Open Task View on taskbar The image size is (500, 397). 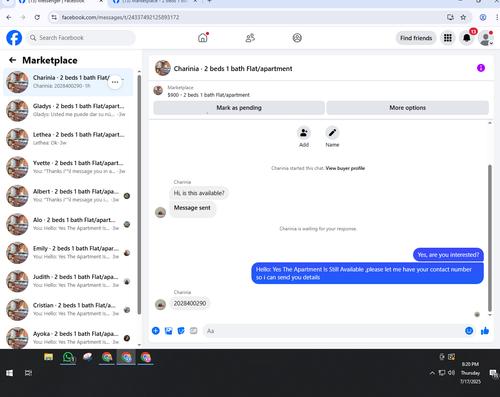click(28, 373)
